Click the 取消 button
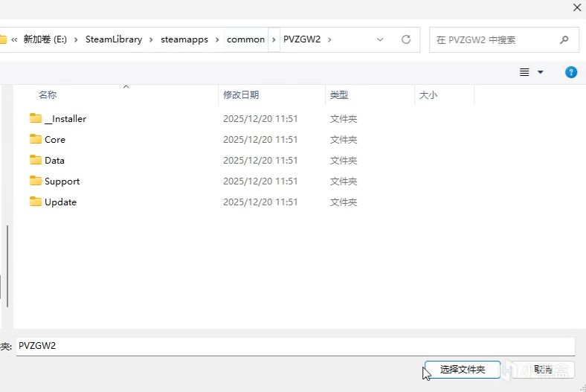The height and width of the screenshot is (392, 586). click(x=543, y=370)
